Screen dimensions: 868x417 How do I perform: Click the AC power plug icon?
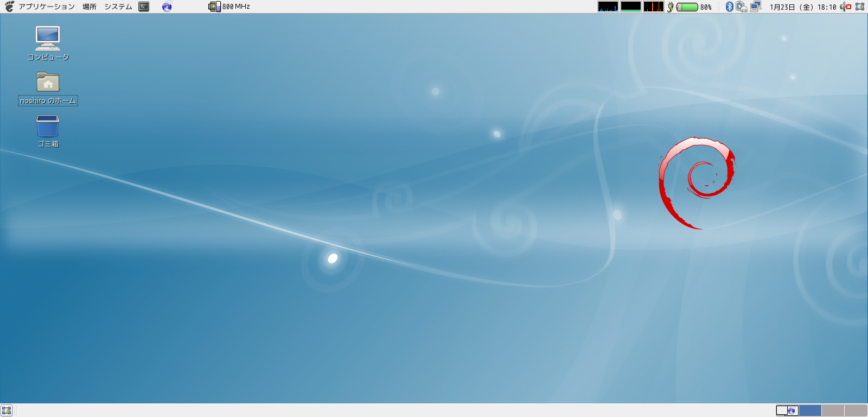coord(671,7)
